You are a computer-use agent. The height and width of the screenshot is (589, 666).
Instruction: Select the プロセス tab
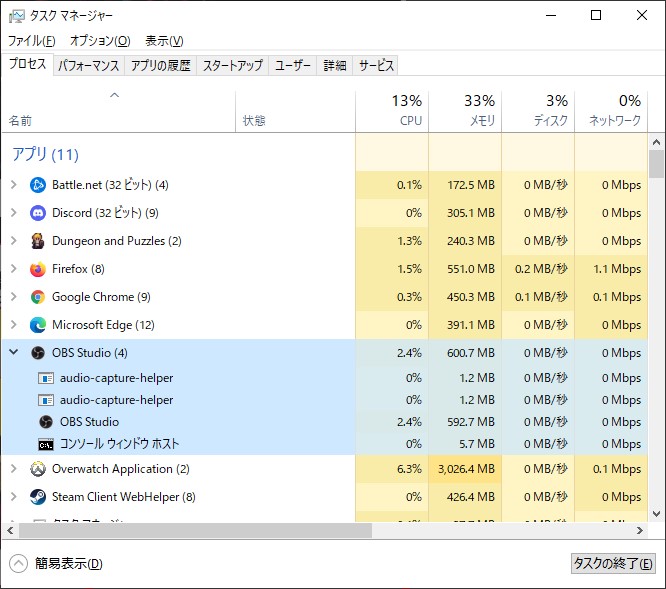pos(28,64)
